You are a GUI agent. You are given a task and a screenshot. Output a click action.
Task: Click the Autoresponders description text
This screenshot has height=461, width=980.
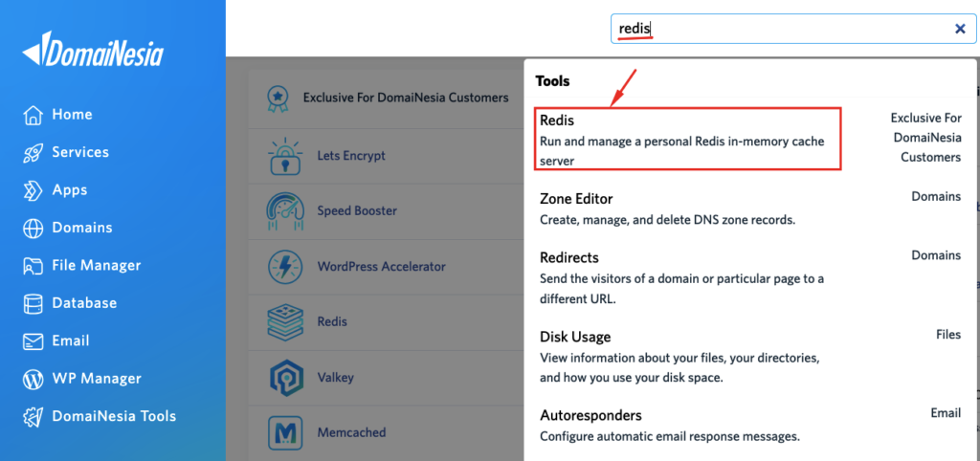[670, 437]
